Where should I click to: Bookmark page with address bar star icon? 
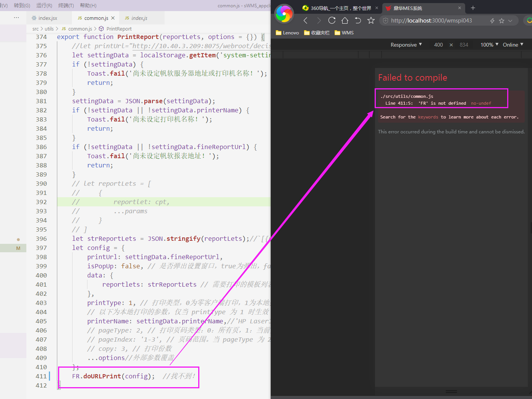point(501,21)
